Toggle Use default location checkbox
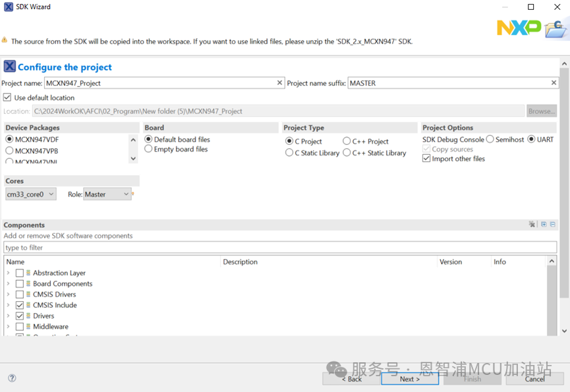Viewport: 570px width, 392px height. (7, 98)
